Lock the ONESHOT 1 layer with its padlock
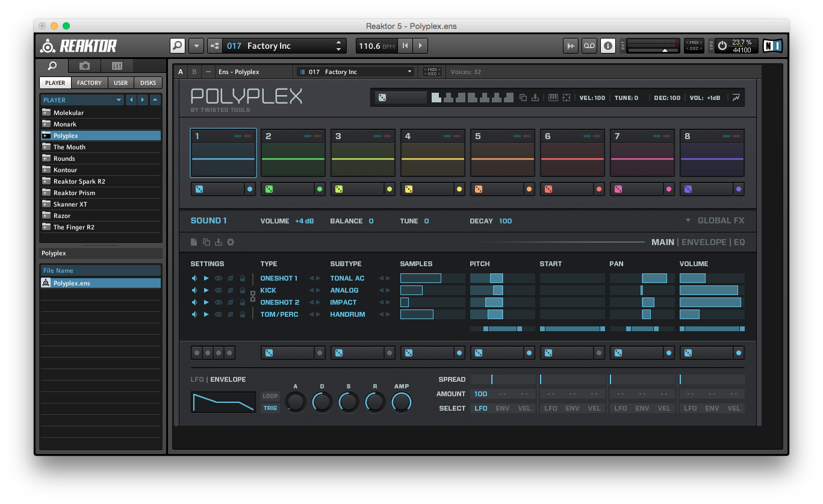Image resolution: width=823 pixels, height=504 pixels. coord(242,278)
